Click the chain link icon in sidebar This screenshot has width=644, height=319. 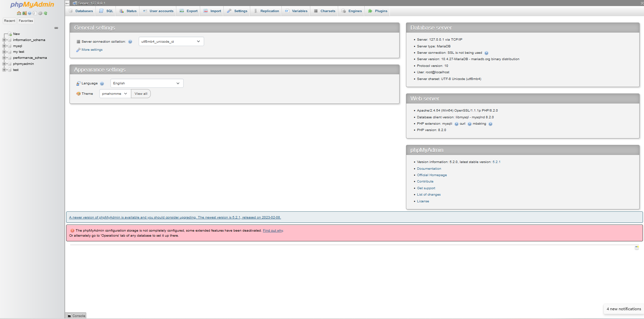(56, 28)
